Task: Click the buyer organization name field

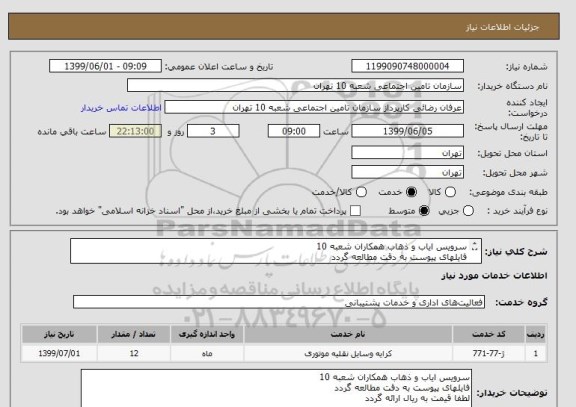Action: [x=295, y=86]
